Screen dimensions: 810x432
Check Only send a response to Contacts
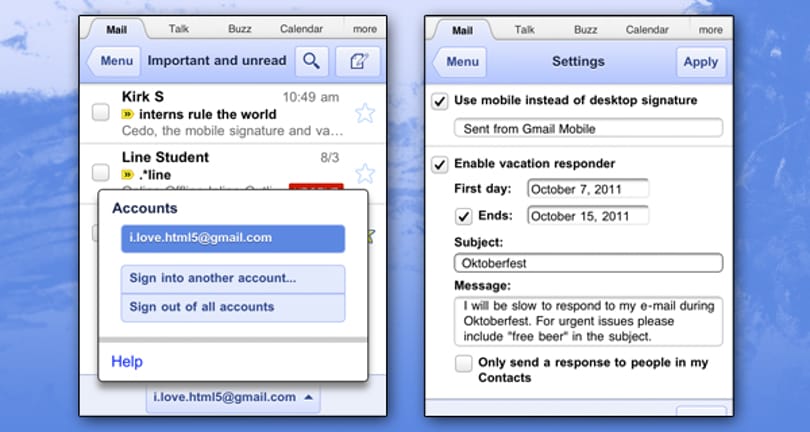[x=463, y=363]
